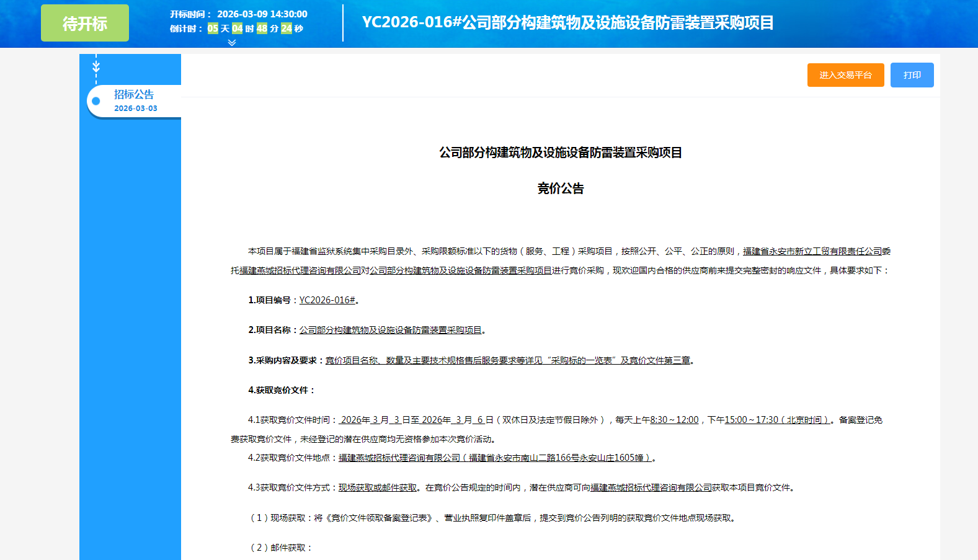Click the highlighted minutes value 48 in countdown
The image size is (978, 560).
pyautogui.click(x=262, y=29)
